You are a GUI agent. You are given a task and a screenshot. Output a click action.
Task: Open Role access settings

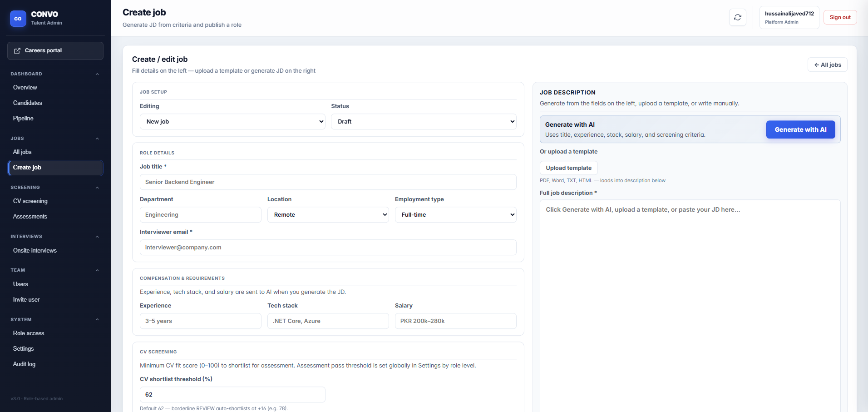(x=55, y=333)
